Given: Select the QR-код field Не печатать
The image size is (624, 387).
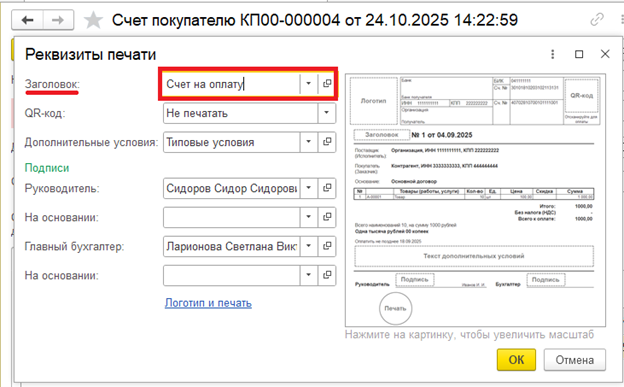Looking at the screenshot, I should (x=240, y=113).
